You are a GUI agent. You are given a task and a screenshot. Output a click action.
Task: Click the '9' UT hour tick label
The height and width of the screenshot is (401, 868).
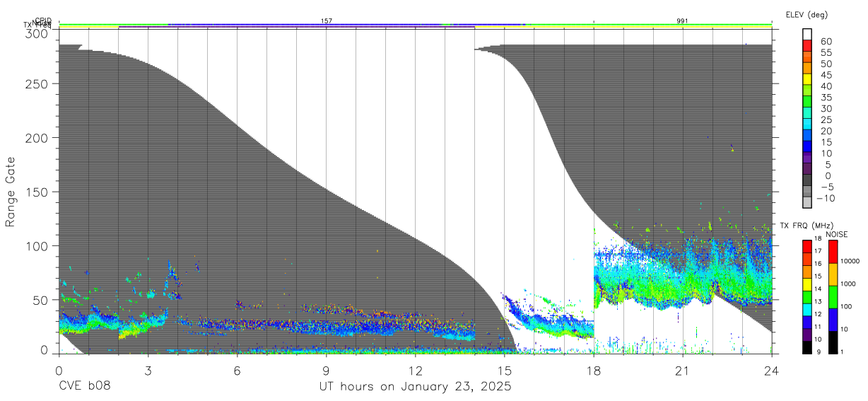pos(326,371)
